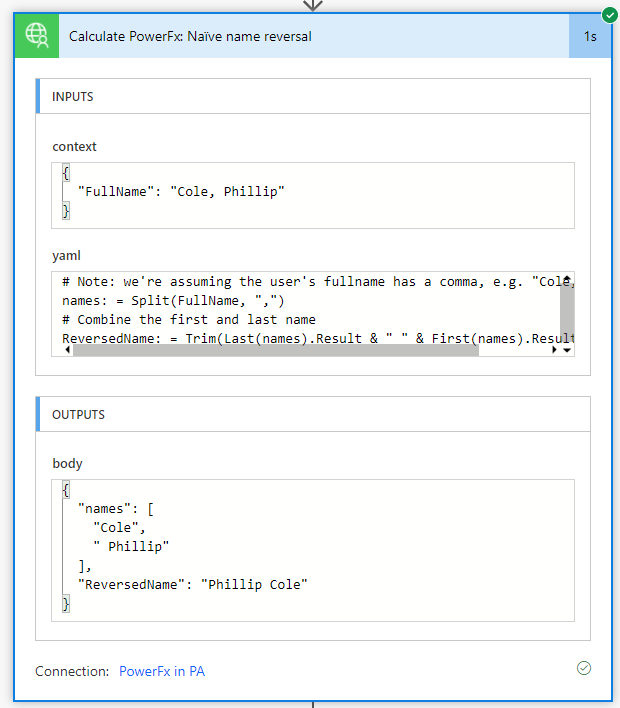The width and height of the screenshot is (620, 708).
Task: Click the green success checkmark badge
Action: point(610,15)
